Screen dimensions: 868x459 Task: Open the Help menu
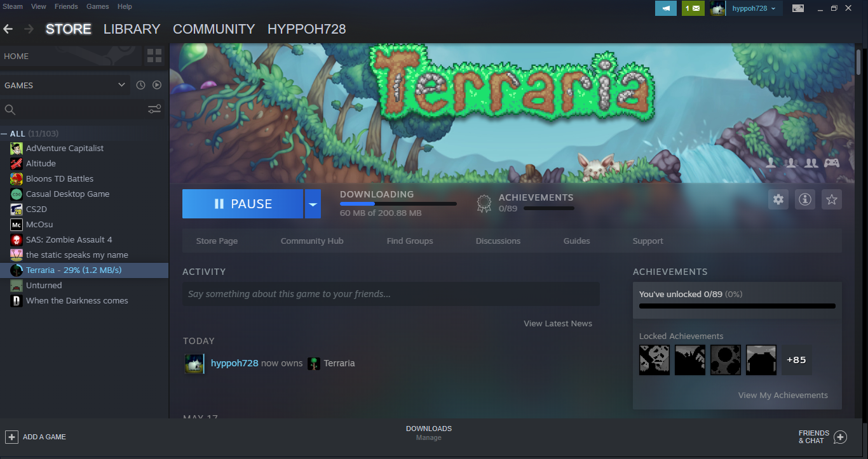click(x=125, y=6)
